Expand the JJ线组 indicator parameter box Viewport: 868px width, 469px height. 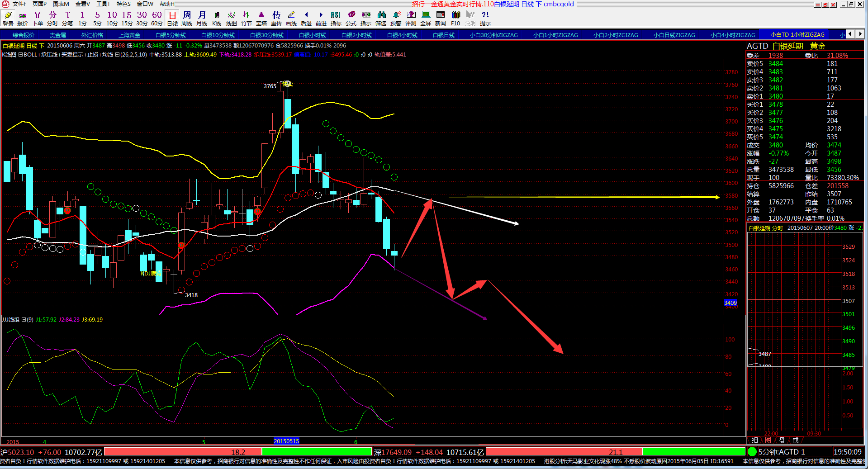(24, 320)
